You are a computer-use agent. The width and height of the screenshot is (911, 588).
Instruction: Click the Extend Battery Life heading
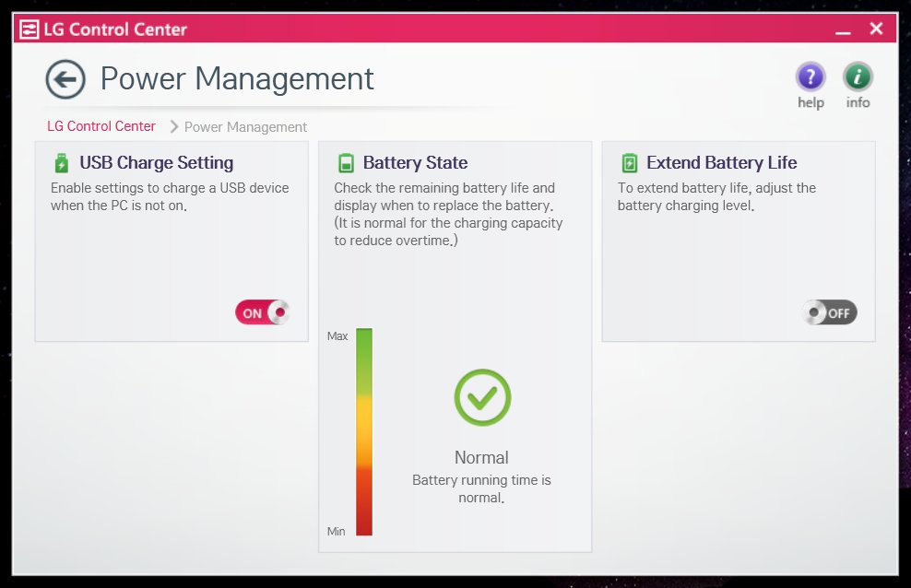722,162
